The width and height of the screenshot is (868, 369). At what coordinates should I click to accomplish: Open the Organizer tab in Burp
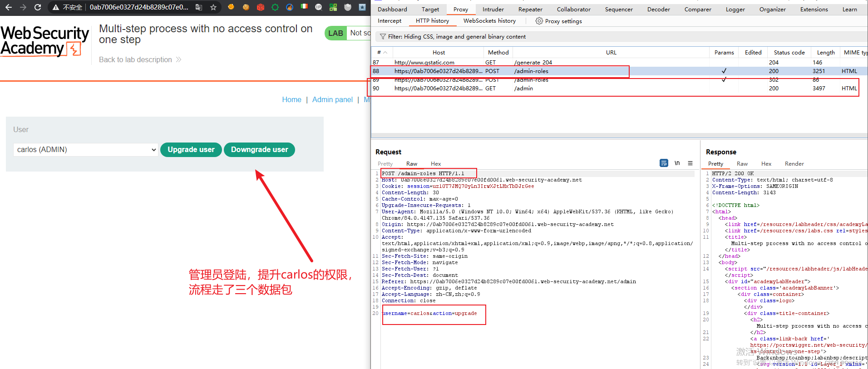click(x=773, y=9)
